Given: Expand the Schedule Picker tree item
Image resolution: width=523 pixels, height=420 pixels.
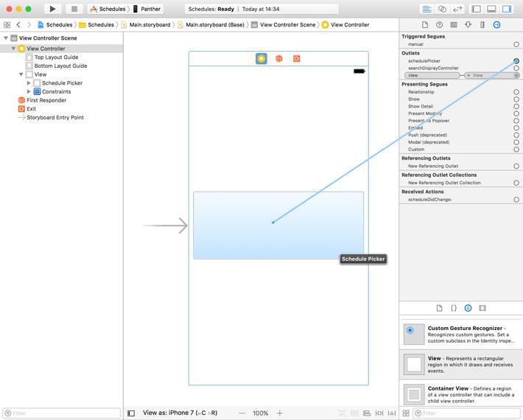Looking at the screenshot, I should 29,83.
